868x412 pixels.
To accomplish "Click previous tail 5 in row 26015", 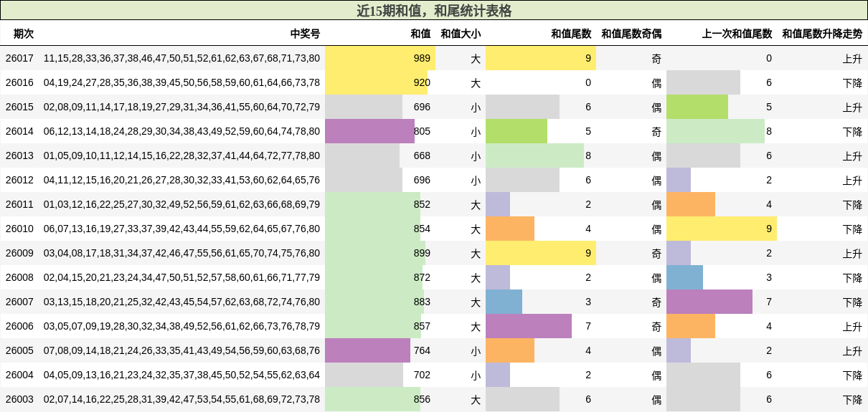I will pyautogui.click(x=769, y=107).
